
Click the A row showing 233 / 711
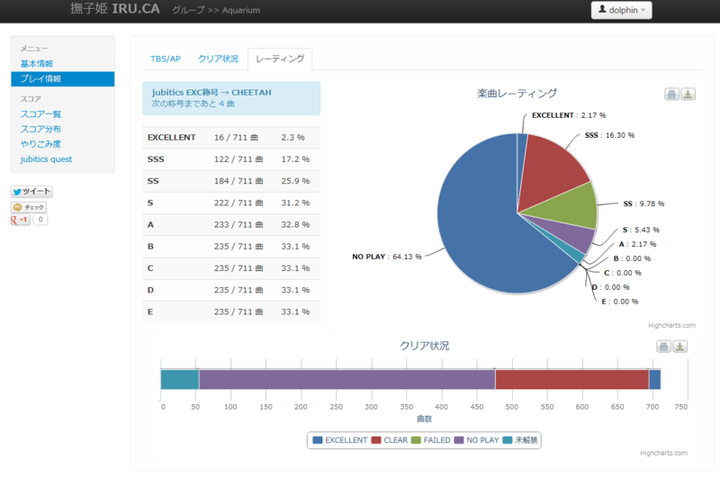[x=231, y=225]
